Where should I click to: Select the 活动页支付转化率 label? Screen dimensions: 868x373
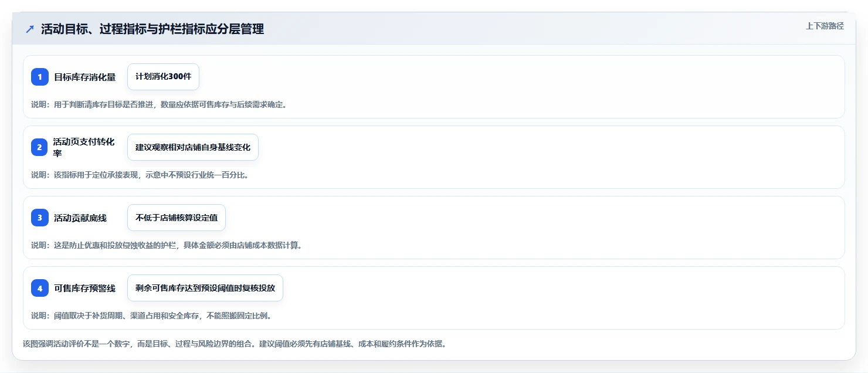pos(84,147)
